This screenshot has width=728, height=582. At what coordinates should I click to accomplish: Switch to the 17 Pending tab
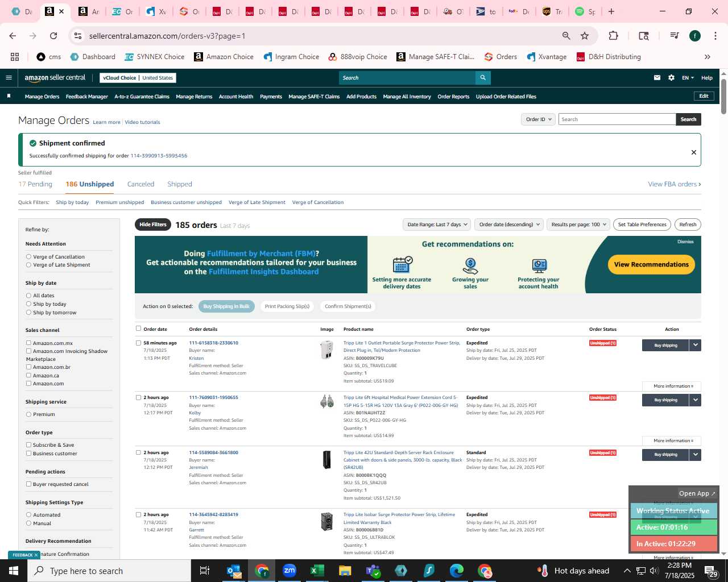35,184
